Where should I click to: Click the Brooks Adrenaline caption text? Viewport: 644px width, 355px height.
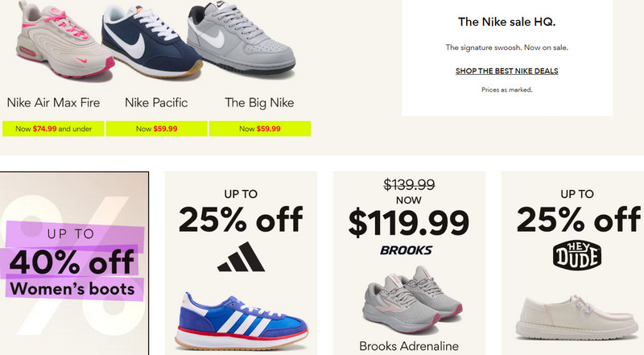[409, 347]
